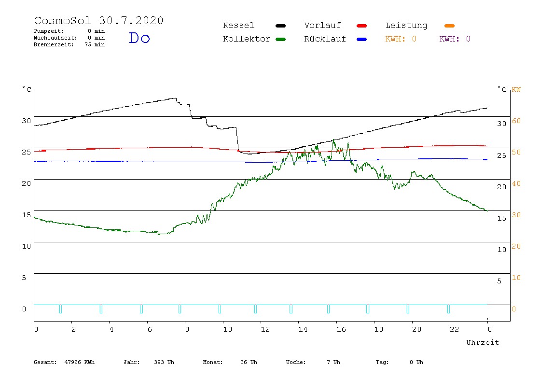Select the orange 'KW' axis unit label

[x=516, y=89]
